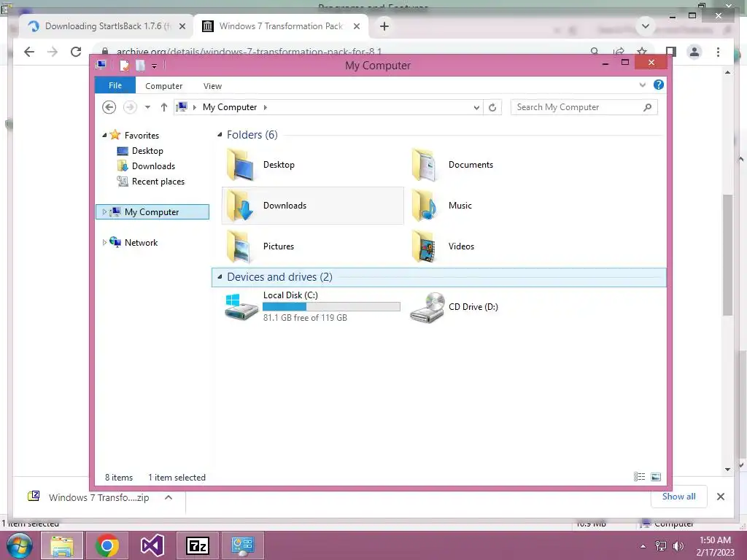Open Explorer Help question mark icon
The image size is (747, 560).
click(659, 85)
